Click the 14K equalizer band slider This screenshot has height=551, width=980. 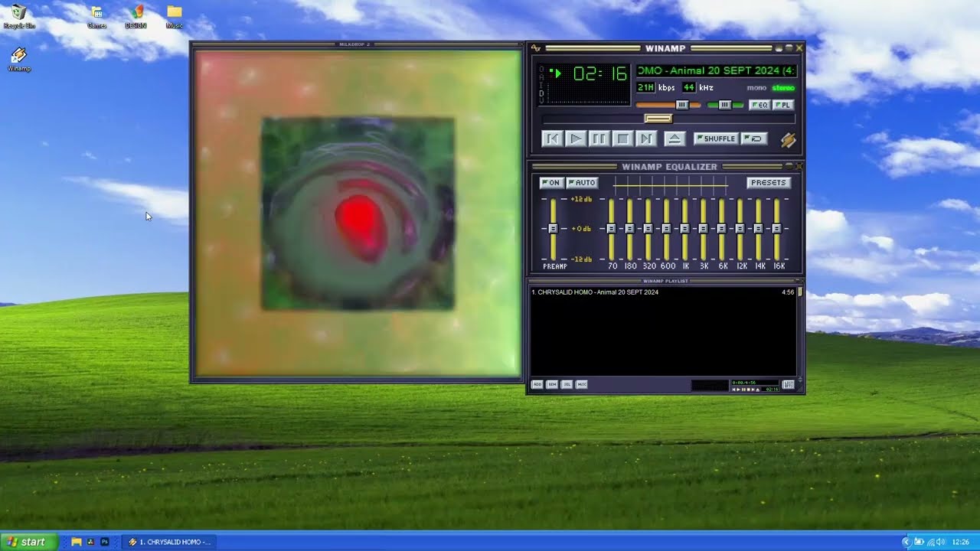(x=758, y=228)
